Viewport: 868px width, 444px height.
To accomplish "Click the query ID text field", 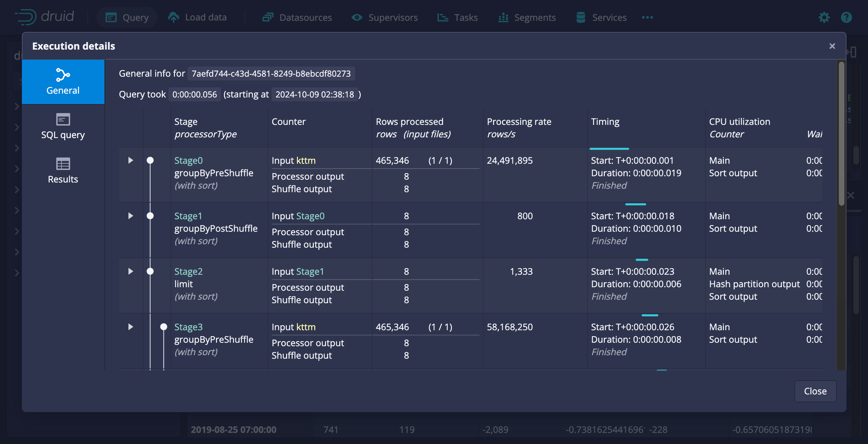I will (271, 74).
